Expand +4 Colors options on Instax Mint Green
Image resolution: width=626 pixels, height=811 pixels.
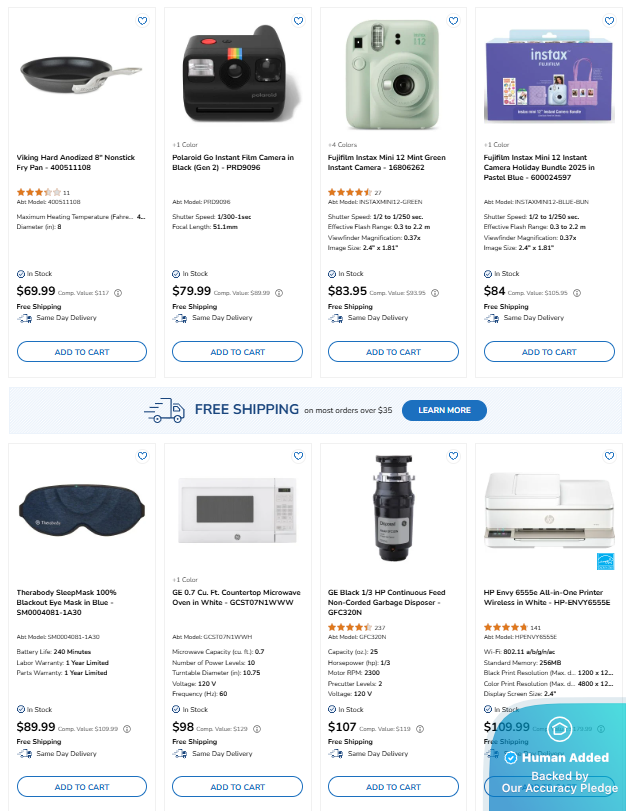pos(342,145)
